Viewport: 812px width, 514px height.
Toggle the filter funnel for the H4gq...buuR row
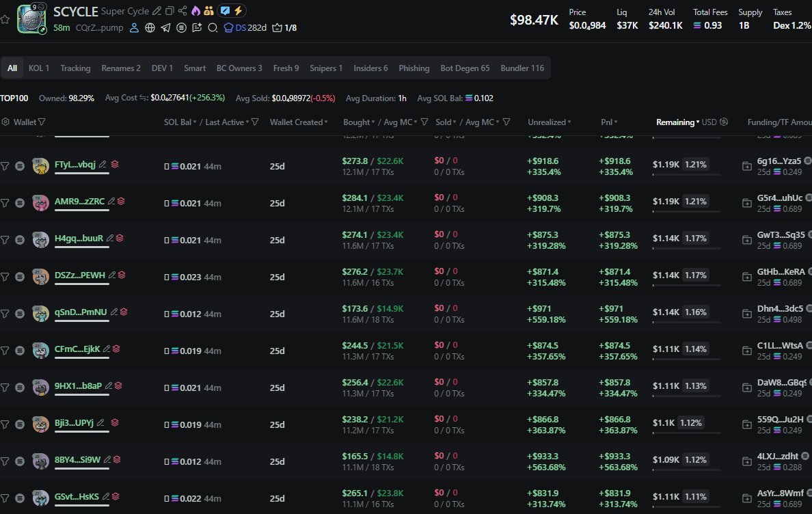pos(5,240)
